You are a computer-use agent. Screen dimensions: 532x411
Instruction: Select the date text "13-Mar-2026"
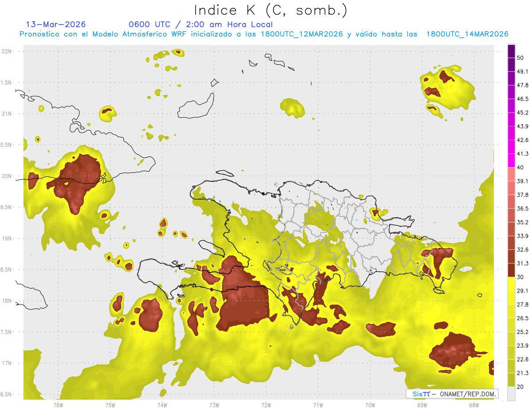56,24
